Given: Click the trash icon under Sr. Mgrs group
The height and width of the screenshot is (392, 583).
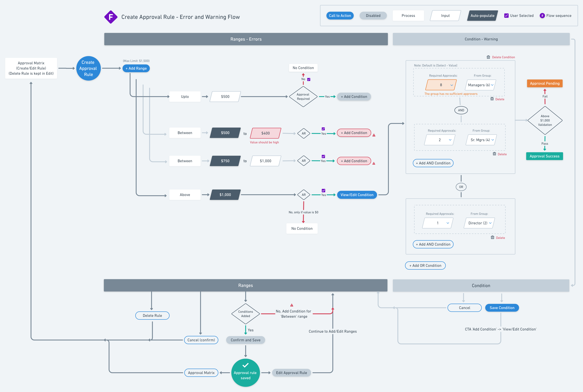Looking at the screenshot, I should tap(494, 154).
